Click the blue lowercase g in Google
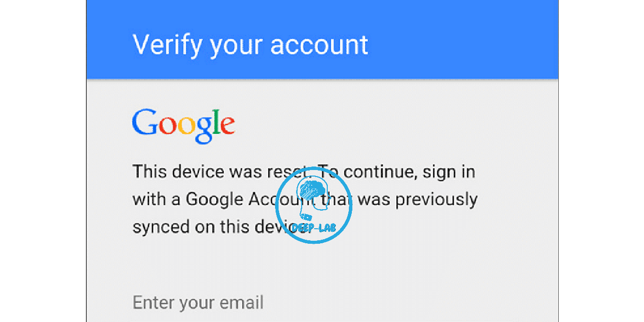This screenshot has height=322, width=644. (204, 130)
